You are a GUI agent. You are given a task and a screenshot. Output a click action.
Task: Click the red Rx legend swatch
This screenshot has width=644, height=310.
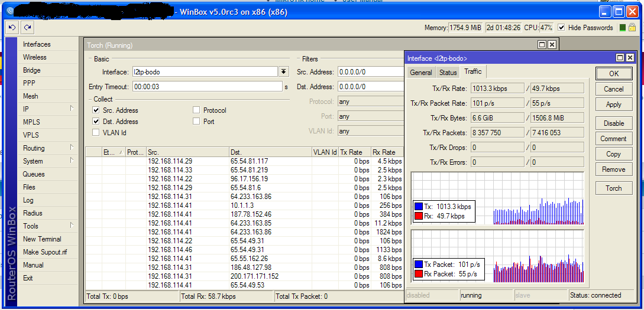click(x=419, y=216)
